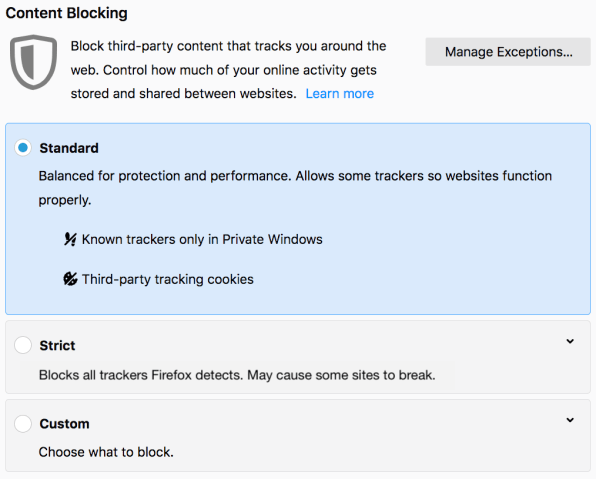Click 'Known trackers only in Private Windows'
The width and height of the screenshot is (596, 479).
point(202,240)
